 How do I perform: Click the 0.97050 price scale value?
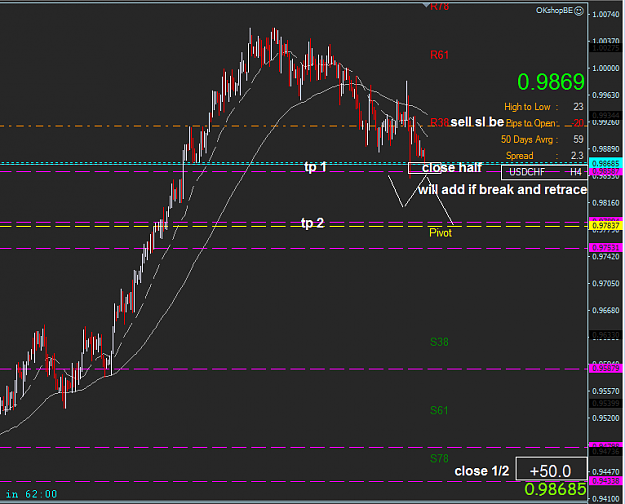point(606,284)
